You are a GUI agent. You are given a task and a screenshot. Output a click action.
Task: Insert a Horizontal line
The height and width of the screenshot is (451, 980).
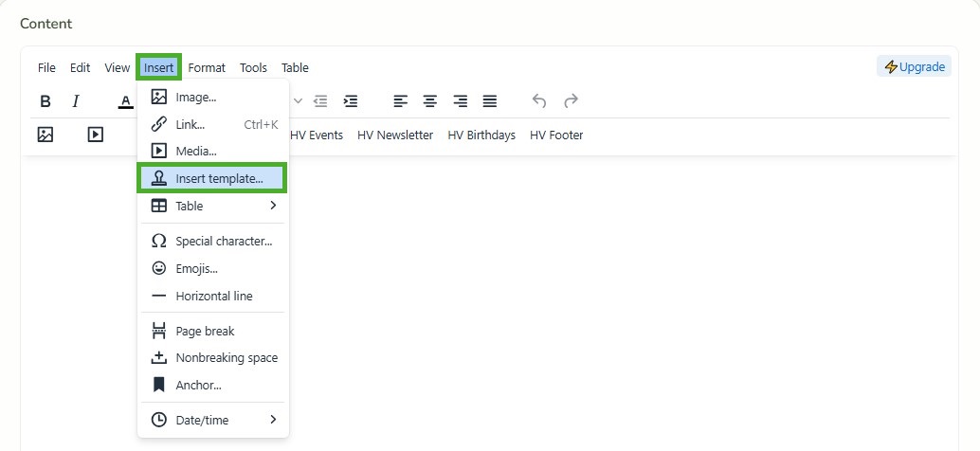[212, 296]
